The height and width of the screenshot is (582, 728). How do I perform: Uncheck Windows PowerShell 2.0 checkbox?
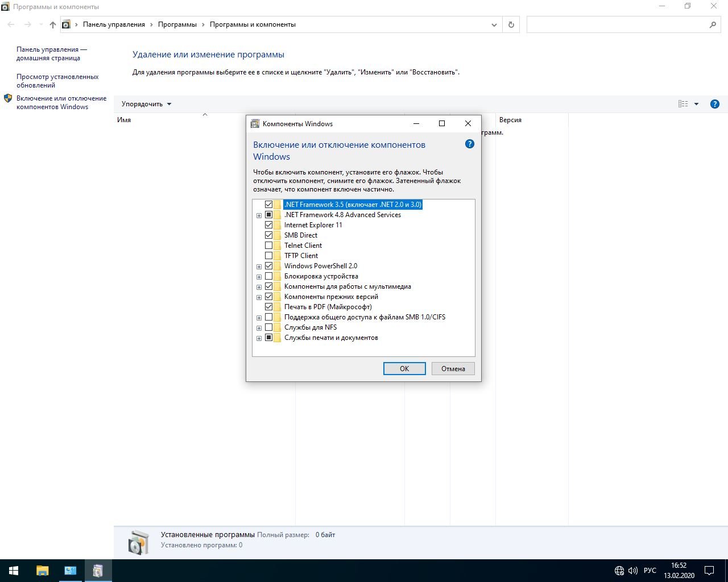click(268, 266)
